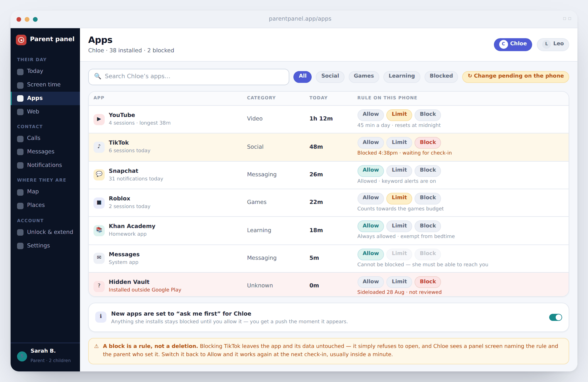Click the CATEGORY column header
The width and height of the screenshot is (588, 382).
[x=261, y=98]
